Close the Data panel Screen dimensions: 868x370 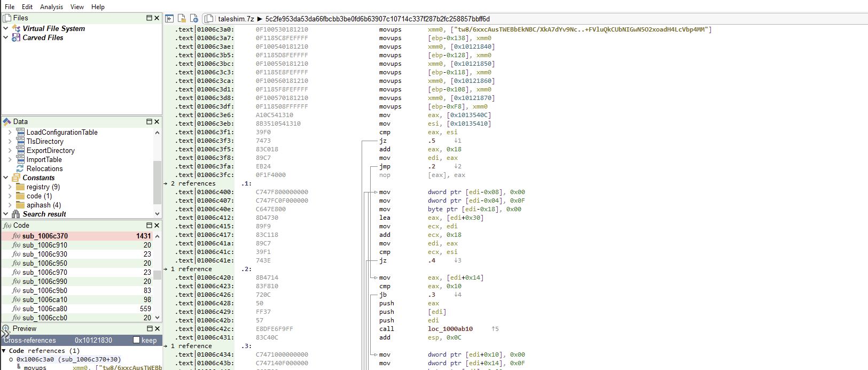pos(157,122)
